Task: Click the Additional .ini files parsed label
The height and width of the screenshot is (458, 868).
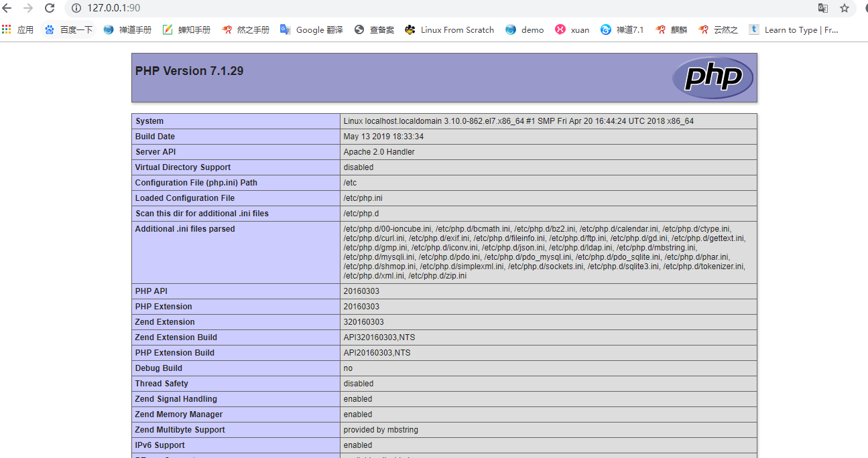Action: point(185,229)
